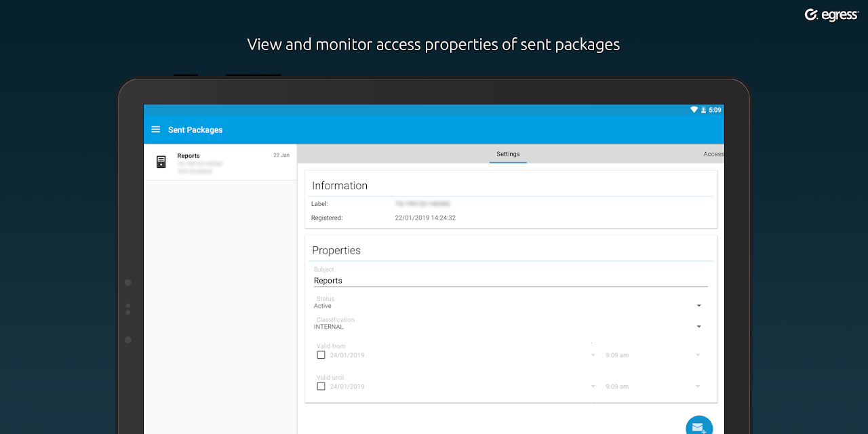Select the Reports package in the list
The width and height of the screenshot is (868, 434).
click(x=220, y=163)
